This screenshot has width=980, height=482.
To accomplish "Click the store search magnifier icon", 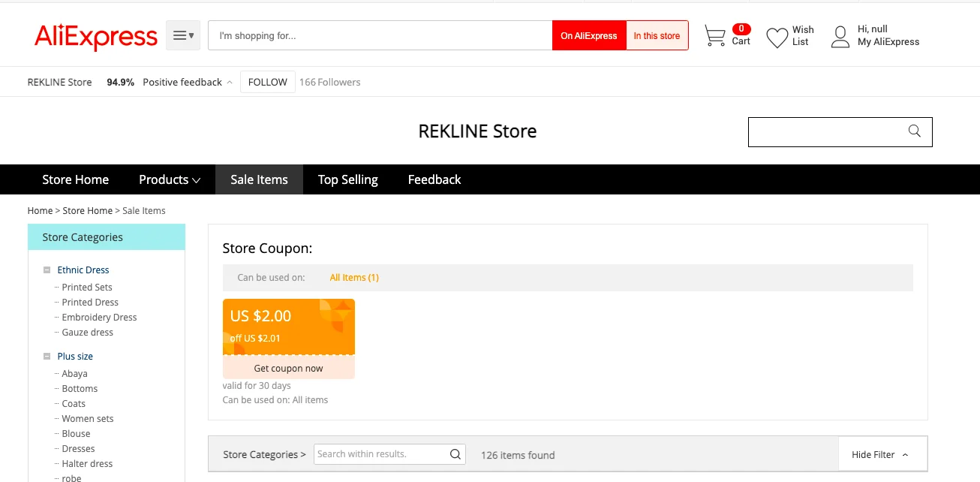I will pyautogui.click(x=914, y=131).
